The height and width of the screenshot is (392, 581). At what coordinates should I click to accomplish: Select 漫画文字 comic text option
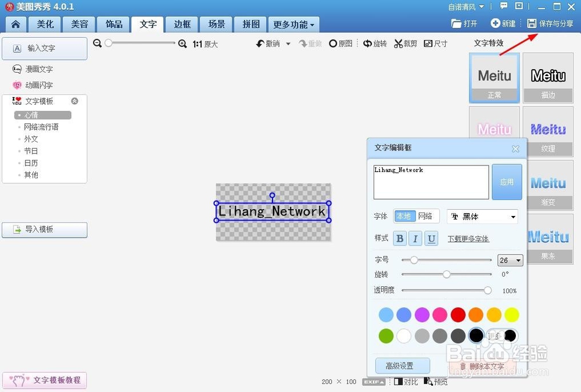click(33, 69)
